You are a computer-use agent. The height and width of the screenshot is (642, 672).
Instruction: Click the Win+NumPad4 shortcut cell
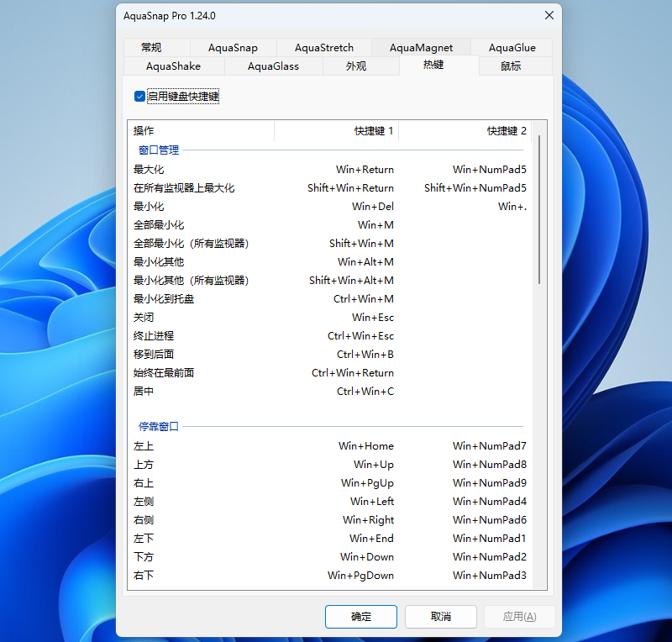490,502
